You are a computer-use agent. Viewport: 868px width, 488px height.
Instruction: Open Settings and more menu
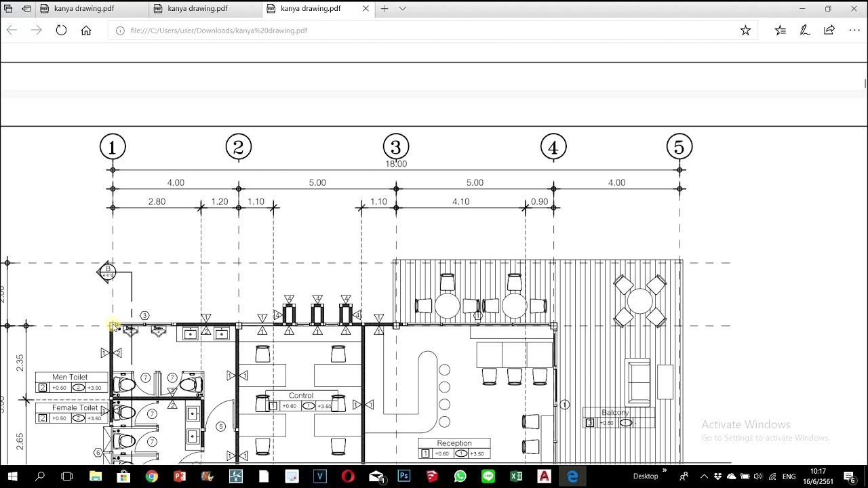854,30
